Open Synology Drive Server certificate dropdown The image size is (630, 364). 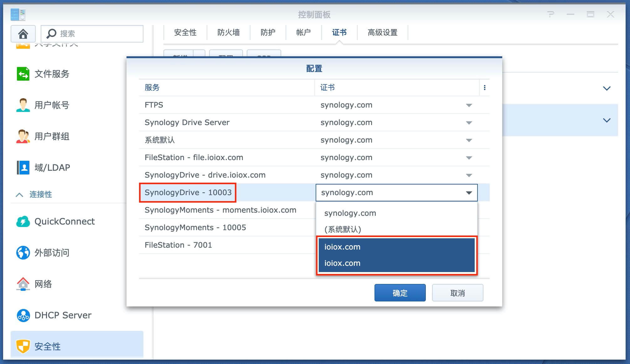click(x=469, y=123)
